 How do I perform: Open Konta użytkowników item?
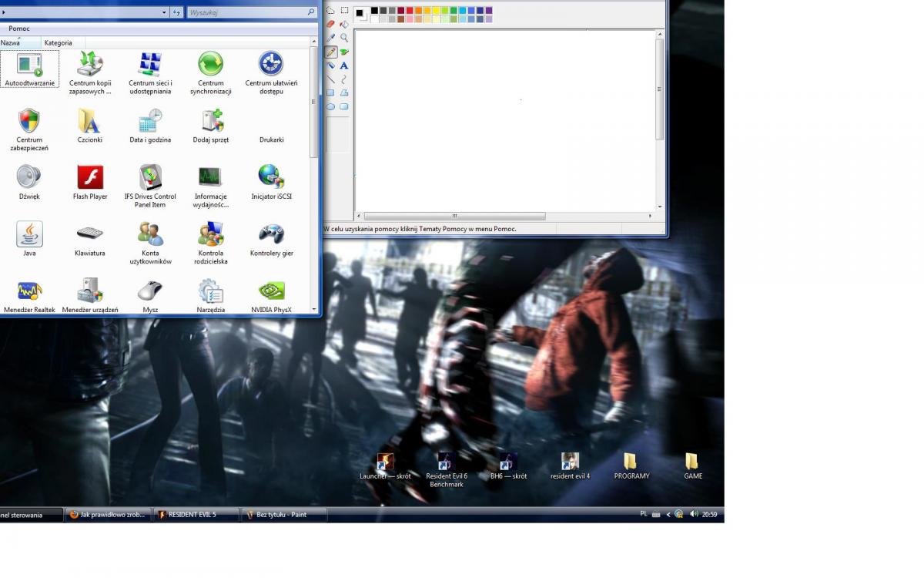click(150, 243)
